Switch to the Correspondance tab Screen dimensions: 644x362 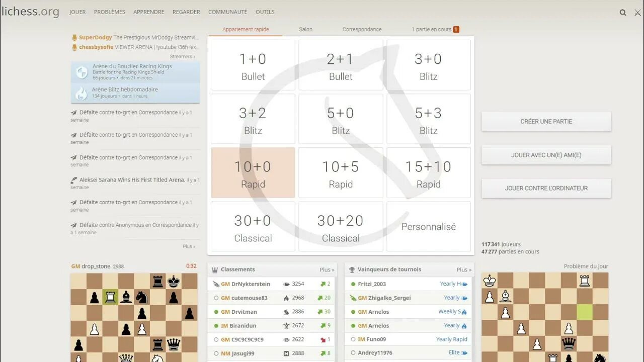coord(362,29)
